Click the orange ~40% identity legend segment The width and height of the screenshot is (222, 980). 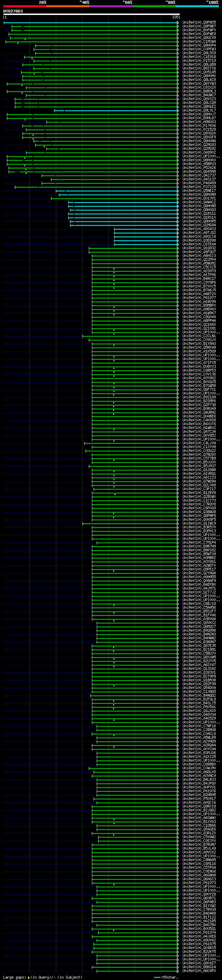click(68, 6)
